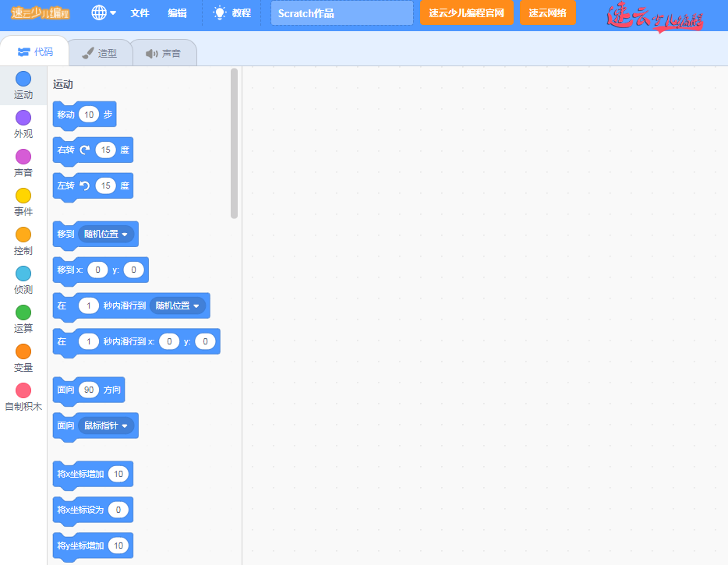The width and height of the screenshot is (728, 565).
Task: Click the 速云少儿编程 logo at top left
Action: [x=40, y=12]
